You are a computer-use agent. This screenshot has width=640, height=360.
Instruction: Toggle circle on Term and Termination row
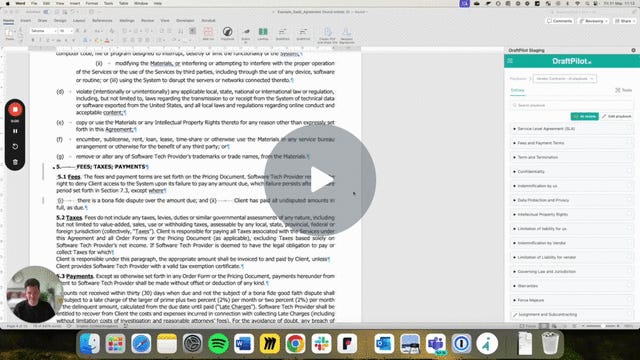(x=629, y=157)
